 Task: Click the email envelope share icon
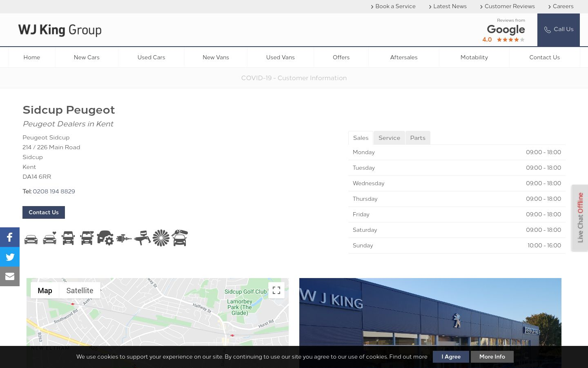pyautogui.click(x=10, y=276)
